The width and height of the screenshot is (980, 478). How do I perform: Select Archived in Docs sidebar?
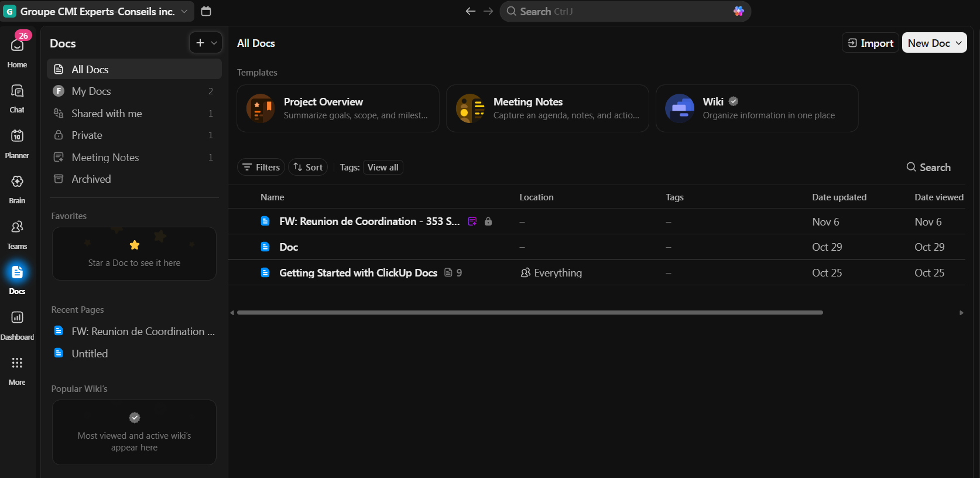(x=91, y=179)
